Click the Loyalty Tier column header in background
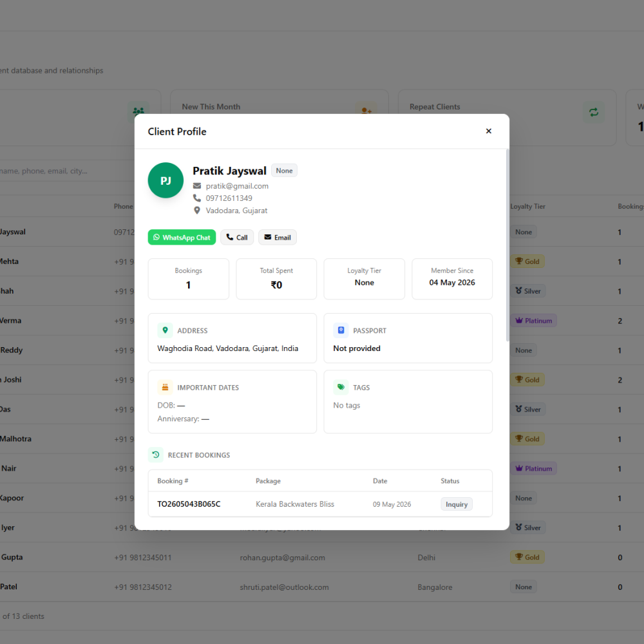Screen dimensions: 644x644 pos(528,207)
